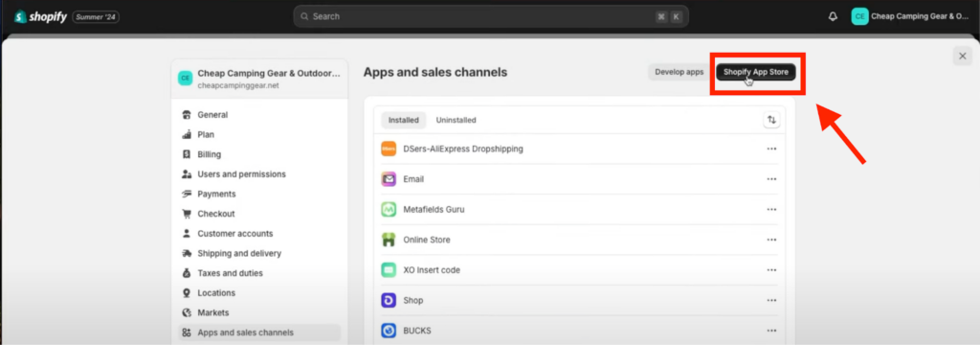This screenshot has height=345, width=980.
Task: Select Apps and sales channels in sidebar
Action: click(x=259, y=333)
